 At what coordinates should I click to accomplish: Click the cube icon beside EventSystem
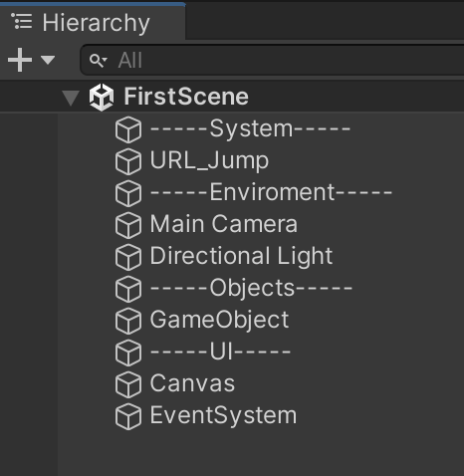pos(128,416)
